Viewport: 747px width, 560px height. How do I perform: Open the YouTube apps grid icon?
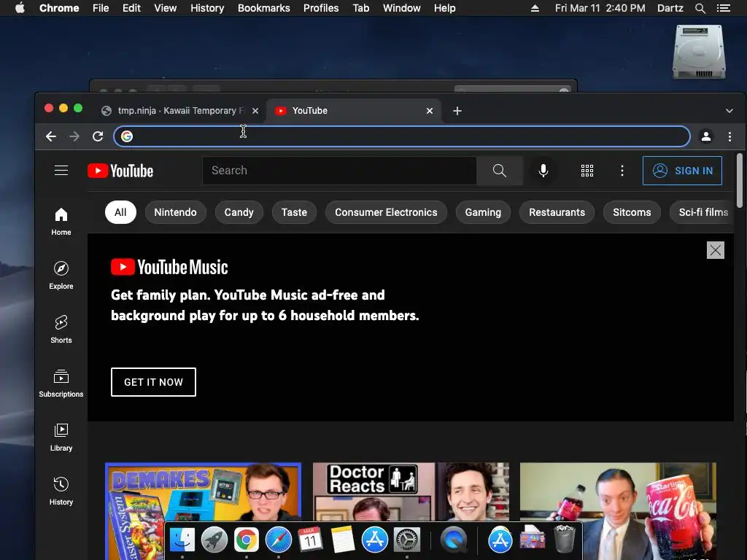pyautogui.click(x=587, y=171)
